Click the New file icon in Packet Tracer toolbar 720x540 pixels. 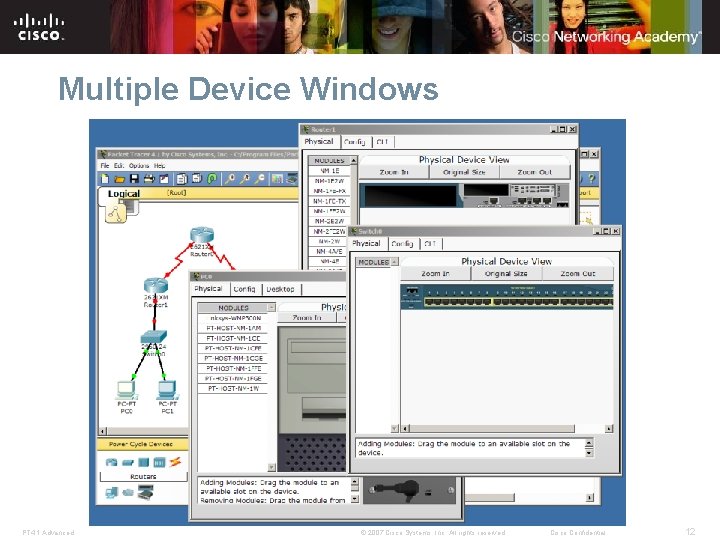105,179
